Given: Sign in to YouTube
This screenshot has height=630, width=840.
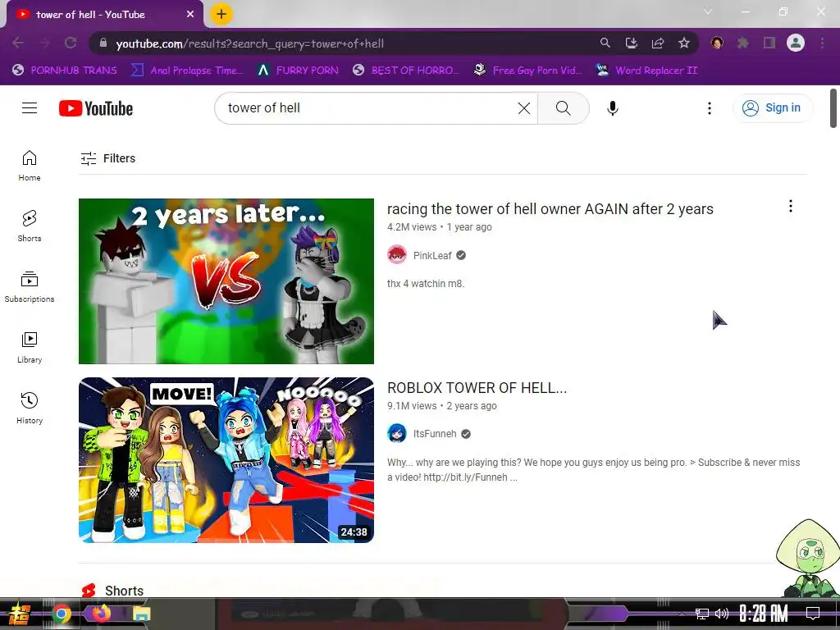Looking at the screenshot, I should point(772,108).
